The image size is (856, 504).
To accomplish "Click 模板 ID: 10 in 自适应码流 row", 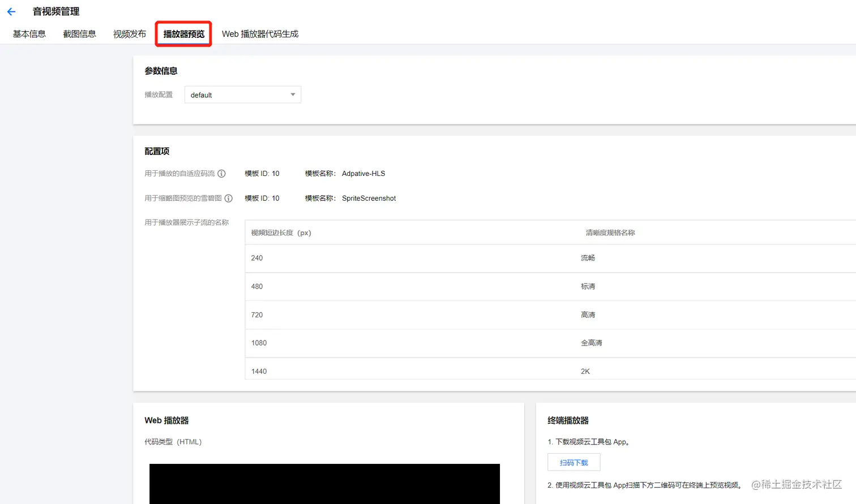I will coord(262,174).
